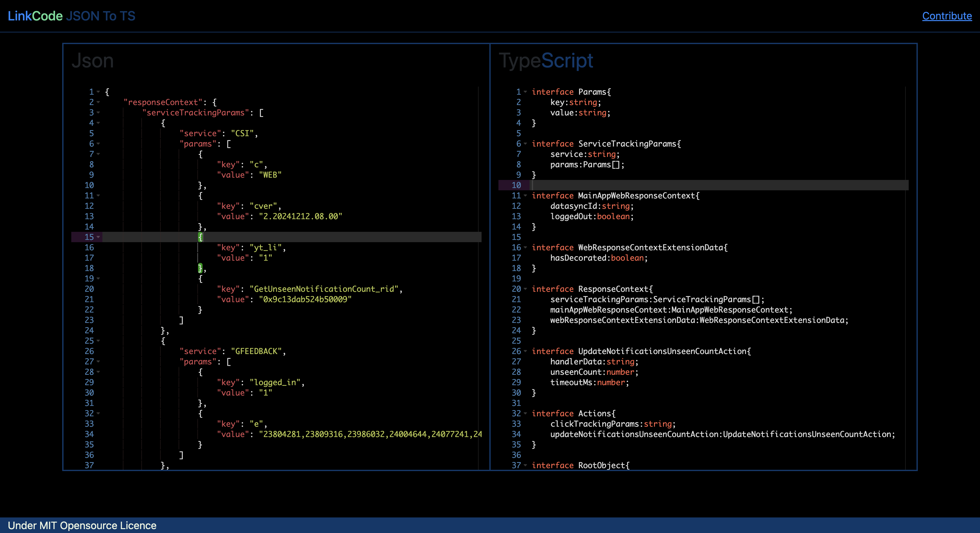
Task: Click "key:string;" in interface Params
Action: click(x=576, y=102)
